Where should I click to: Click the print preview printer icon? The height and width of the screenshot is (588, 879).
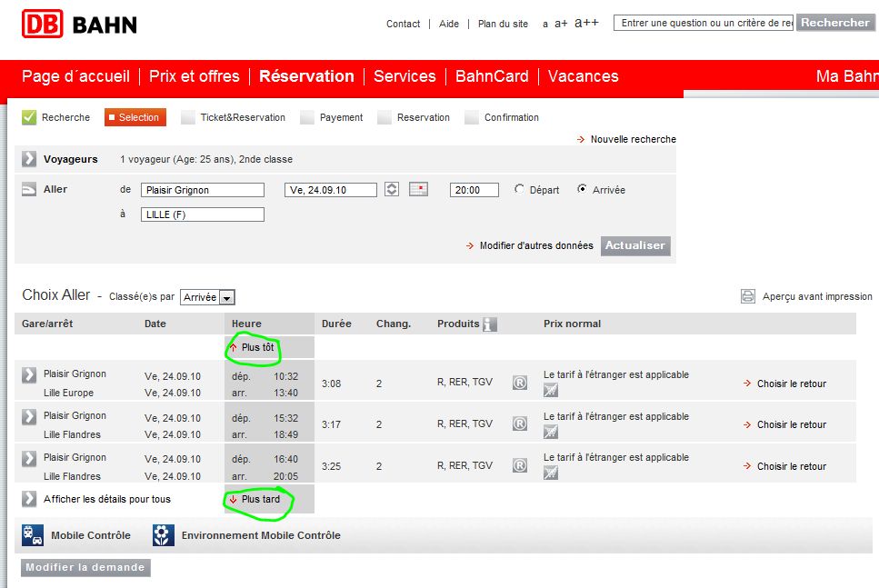click(x=748, y=296)
